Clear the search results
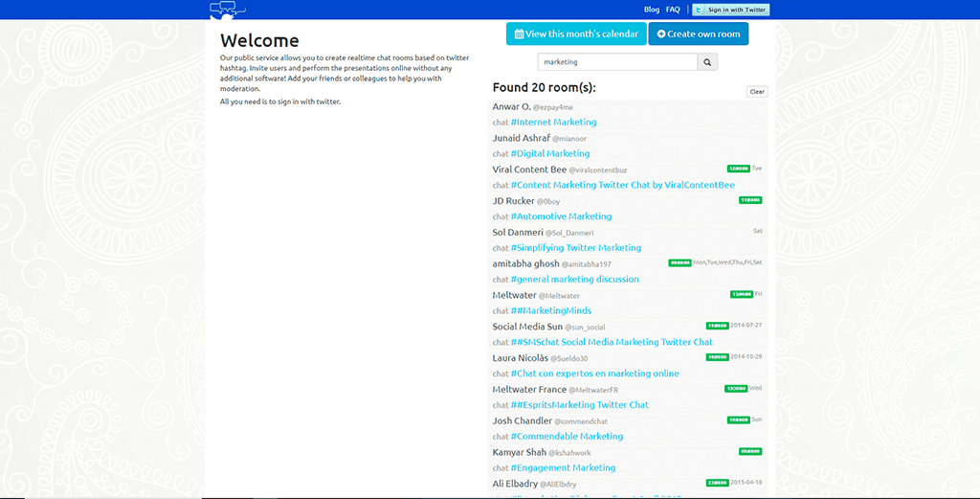Image resolution: width=980 pixels, height=499 pixels. click(757, 91)
